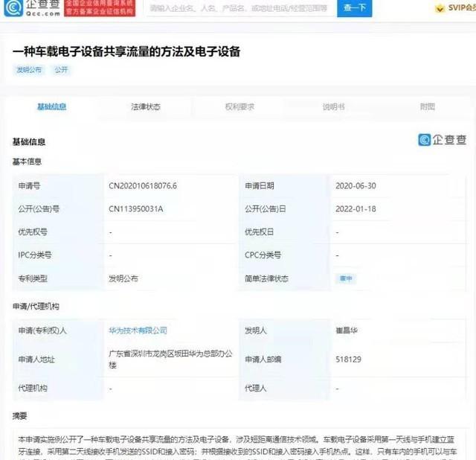Click the IPC分类号 label cell

[x=58, y=255]
